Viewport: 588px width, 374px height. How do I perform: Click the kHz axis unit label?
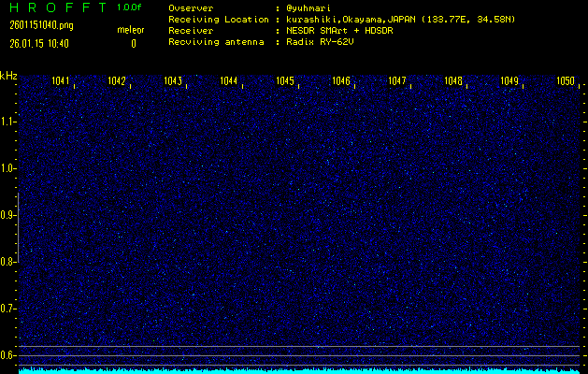coord(8,75)
